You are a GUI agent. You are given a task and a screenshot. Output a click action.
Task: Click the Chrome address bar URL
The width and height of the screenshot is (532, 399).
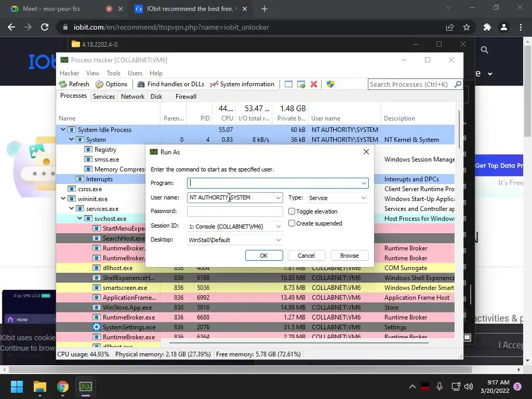click(x=171, y=27)
